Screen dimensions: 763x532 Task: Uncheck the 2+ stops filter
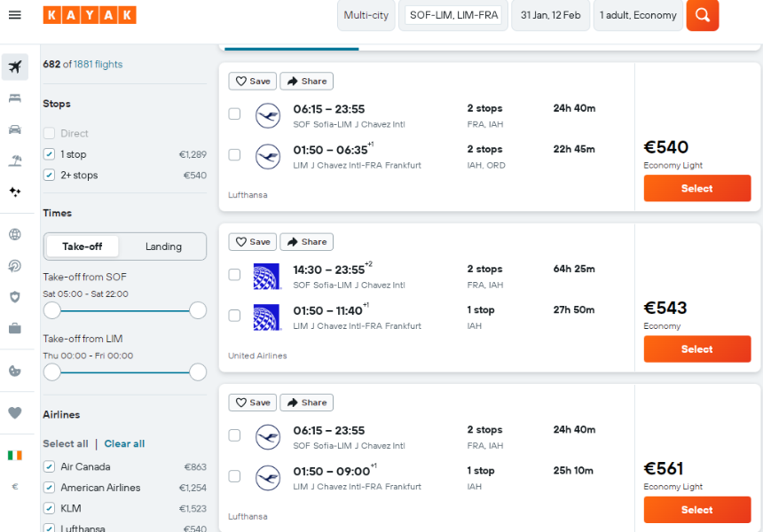(x=49, y=175)
